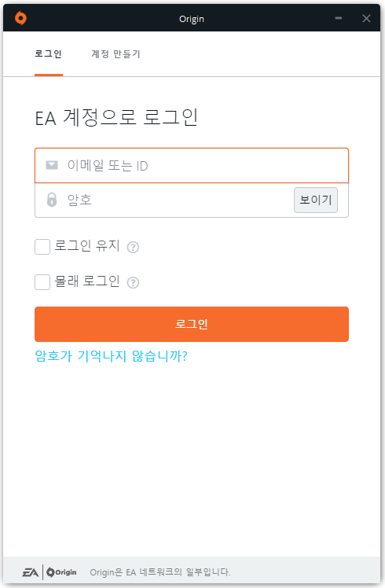This screenshot has width=385, height=588.
Task: Open help tooltip next to 로그인 유지
Action: (133, 247)
